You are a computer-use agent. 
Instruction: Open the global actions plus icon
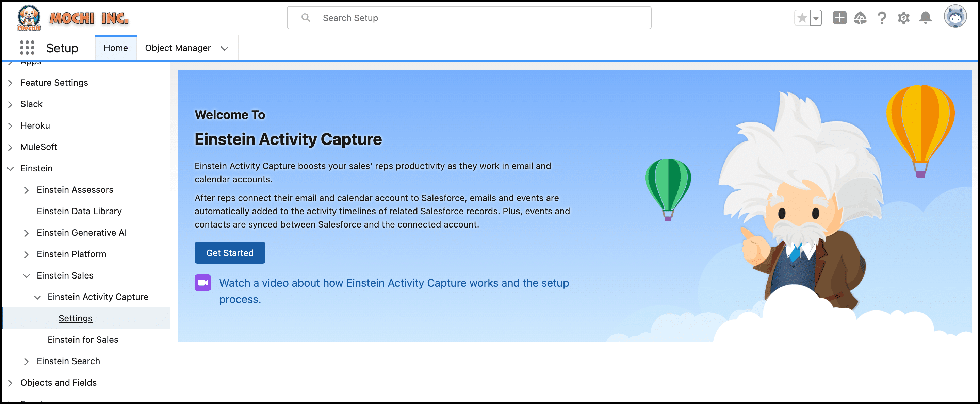point(839,18)
